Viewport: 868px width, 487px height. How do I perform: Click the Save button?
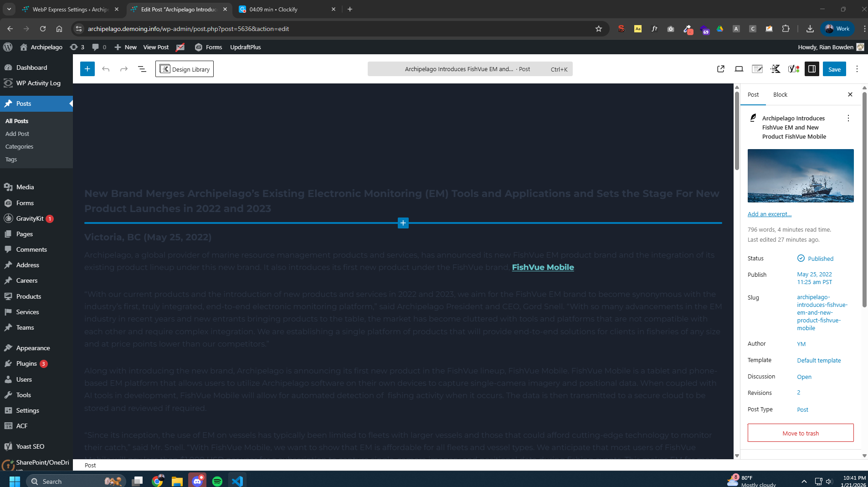tap(834, 69)
